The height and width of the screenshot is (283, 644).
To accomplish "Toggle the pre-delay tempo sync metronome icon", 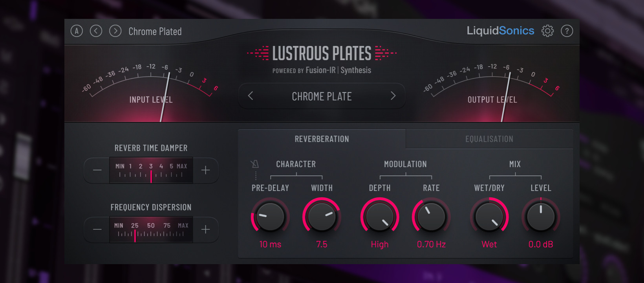I will tap(255, 164).
